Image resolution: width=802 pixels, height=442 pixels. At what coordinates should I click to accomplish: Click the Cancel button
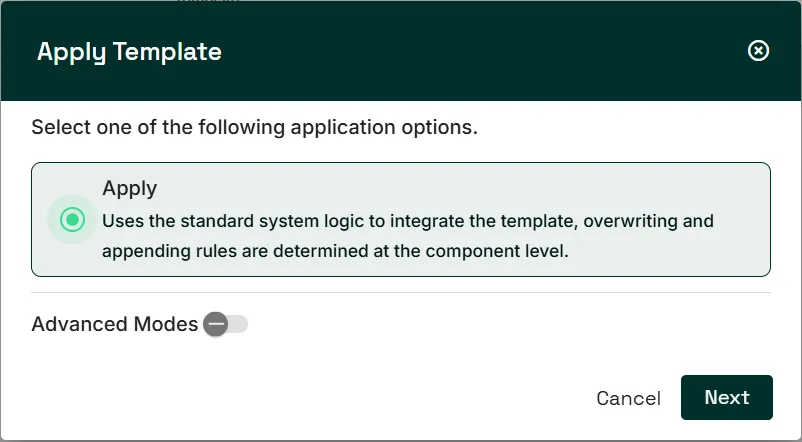(x=628, y=398)
